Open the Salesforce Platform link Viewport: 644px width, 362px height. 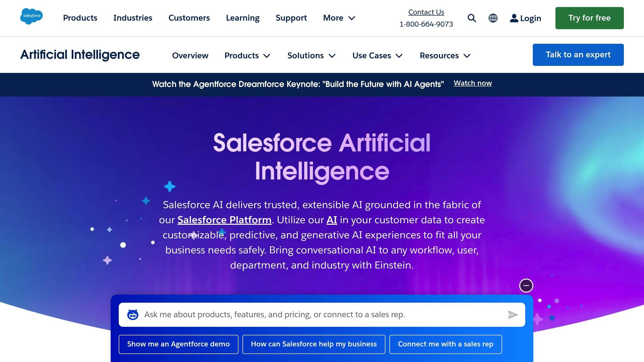(x=225, y=220)
